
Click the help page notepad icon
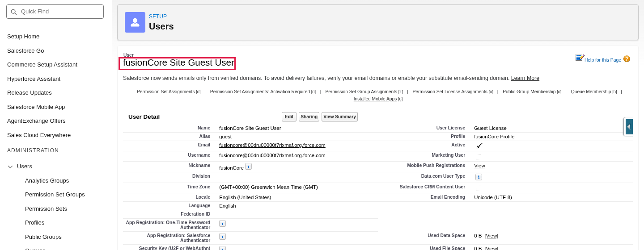[580, 58]
